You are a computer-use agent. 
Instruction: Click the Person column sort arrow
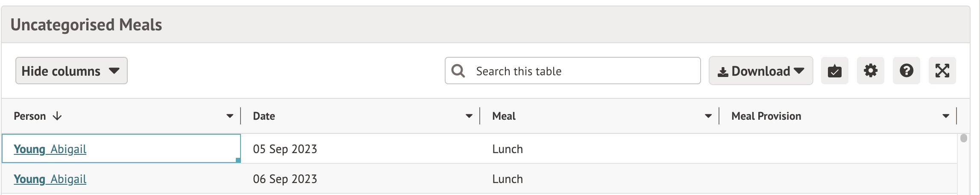57,116
